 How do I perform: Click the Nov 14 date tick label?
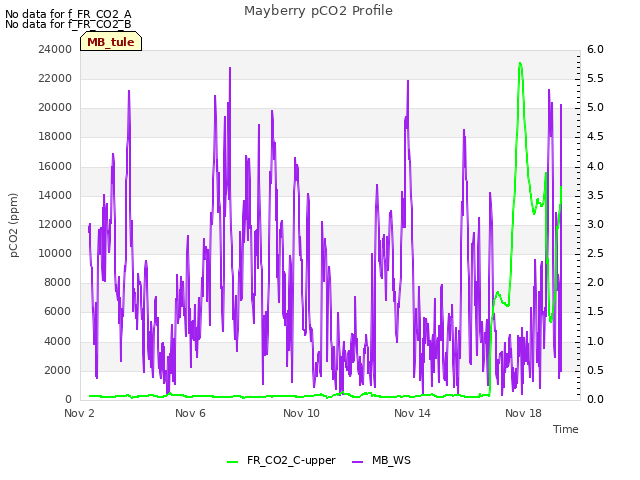click(412, 413)
